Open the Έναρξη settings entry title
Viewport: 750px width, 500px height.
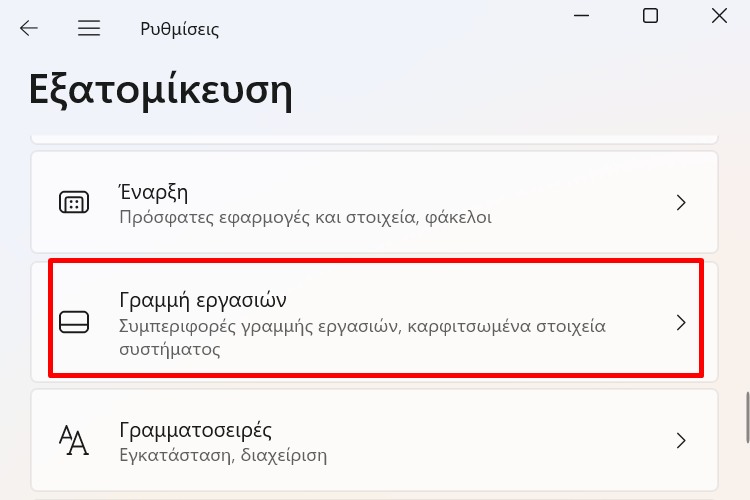(x=153, y=192)
